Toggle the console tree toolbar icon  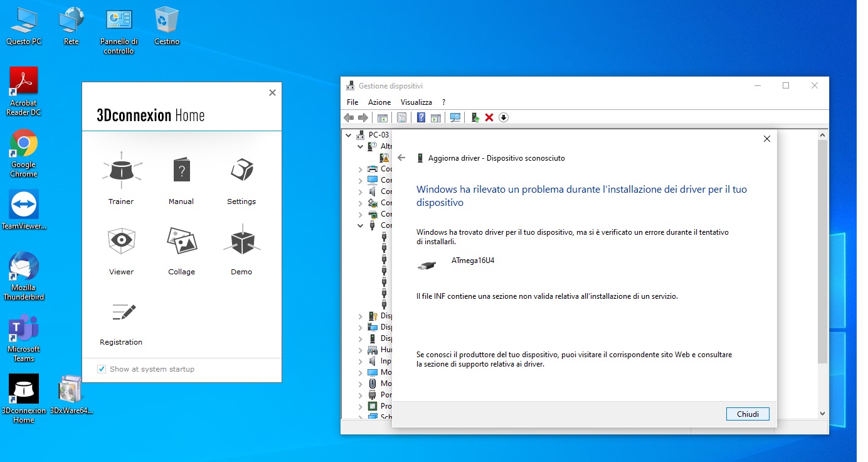click(382, 117)
